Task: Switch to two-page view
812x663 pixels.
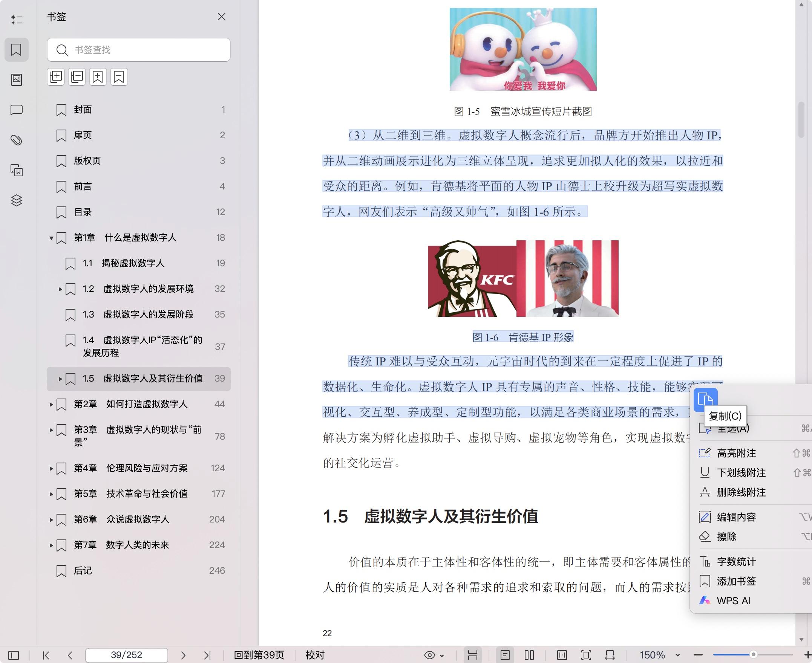Action: tap(529, 655)
